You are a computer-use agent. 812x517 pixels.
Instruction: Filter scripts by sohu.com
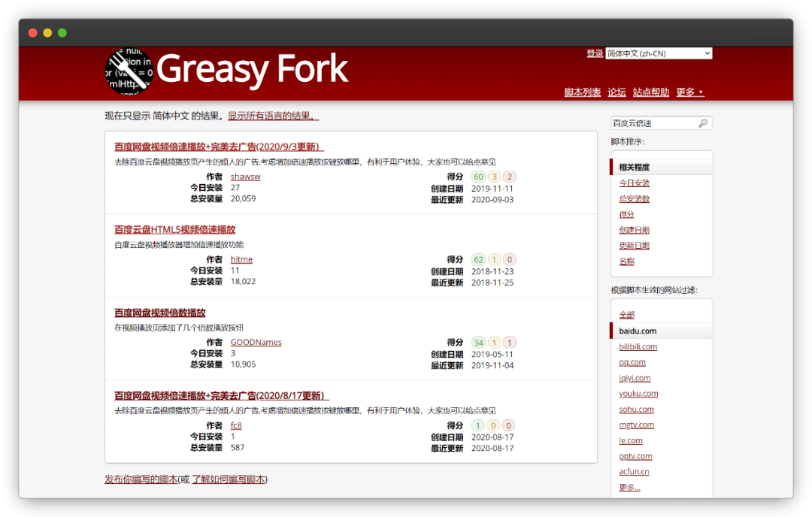point(636,409)
